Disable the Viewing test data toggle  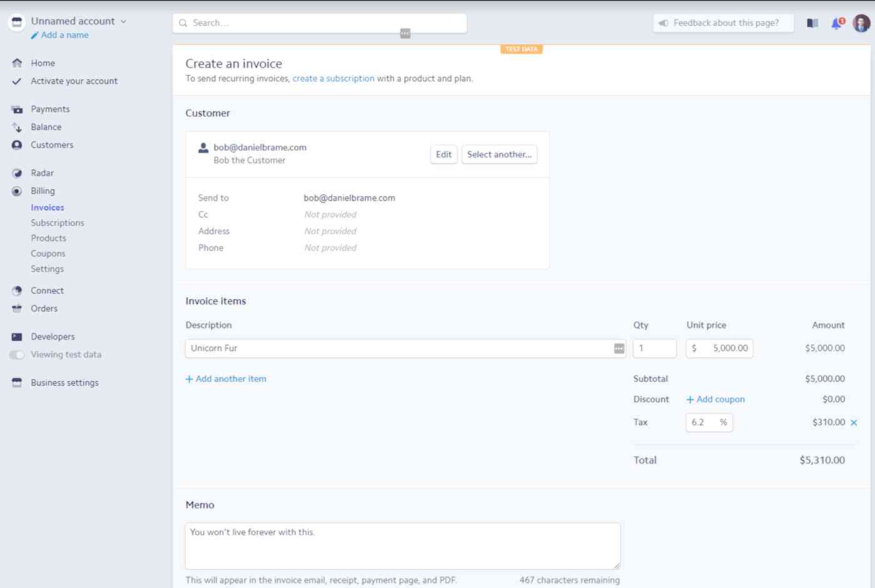(16, 354)
